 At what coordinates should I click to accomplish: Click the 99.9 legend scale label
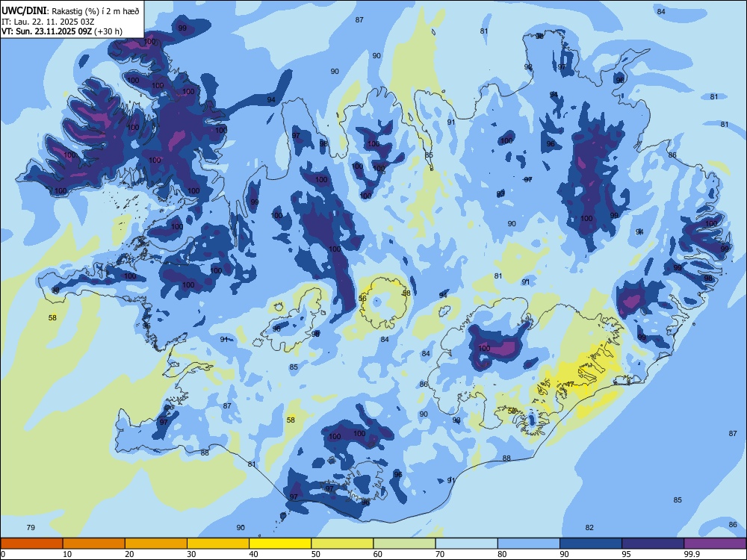coord(691,554)
